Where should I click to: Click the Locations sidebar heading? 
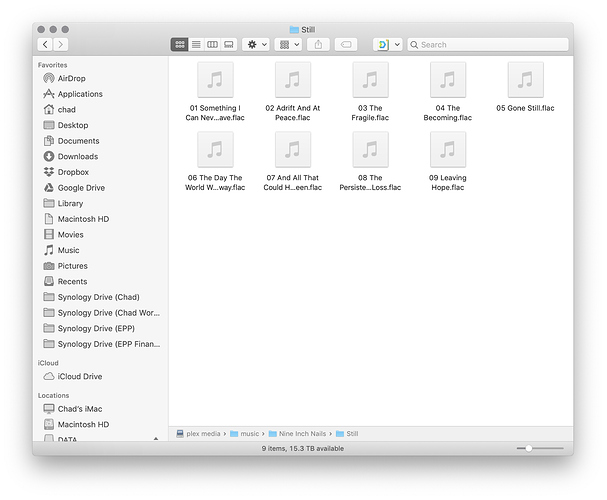point(53,396)
